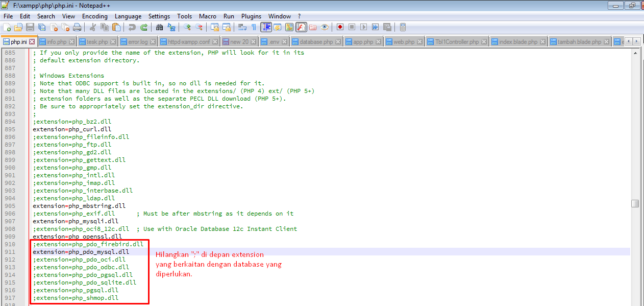This screenshot has height=306, width=644.
Task: Click the left tab-scroll arrow
Action: click(629, 41)
